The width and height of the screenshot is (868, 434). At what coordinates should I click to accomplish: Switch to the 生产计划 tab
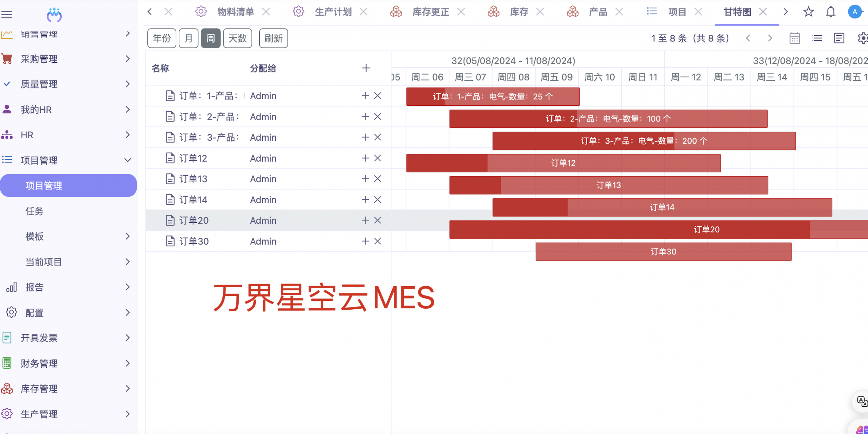pos(333,12)
